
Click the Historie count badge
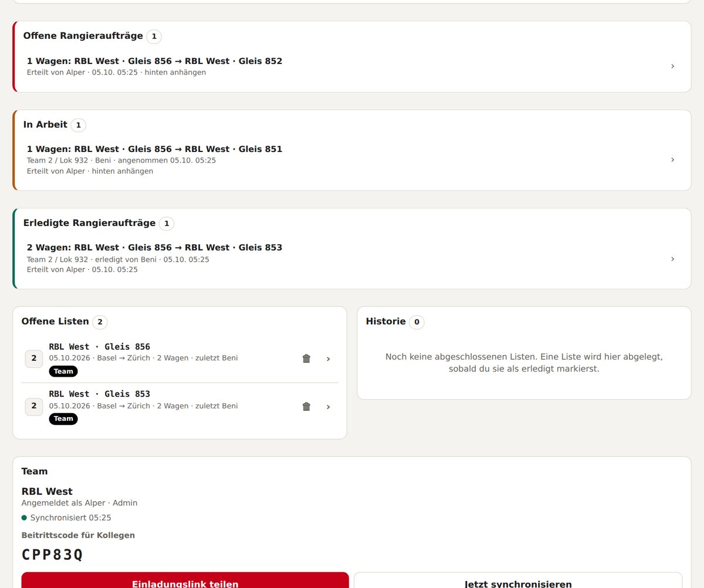[417, 322]
